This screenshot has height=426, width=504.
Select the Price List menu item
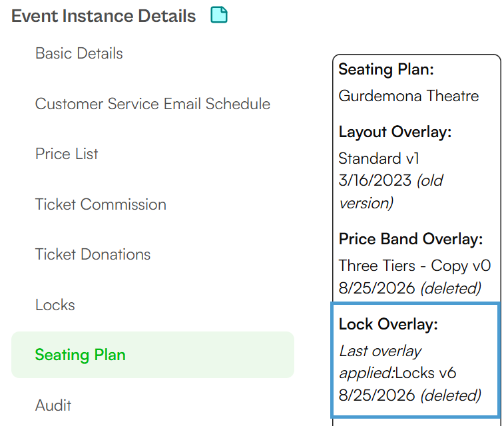click(x=67, y=154)
